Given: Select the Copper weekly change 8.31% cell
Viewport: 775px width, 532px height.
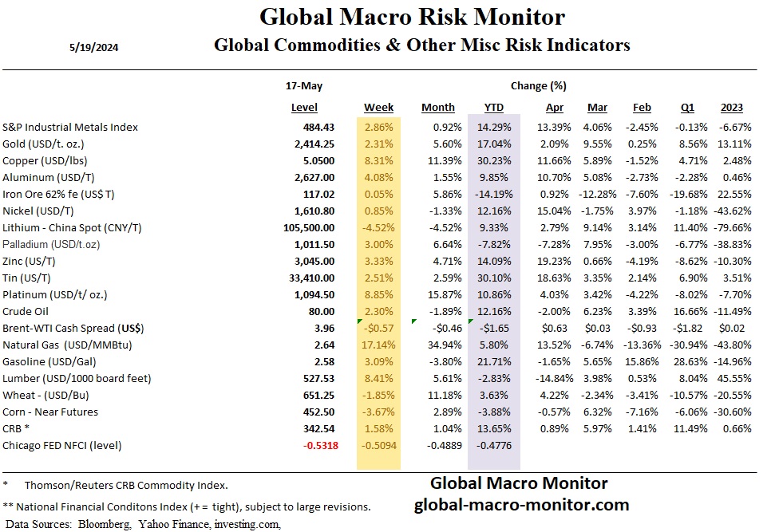Looking at the screenshot, I should pyautogui.click(x=379, y=160).
